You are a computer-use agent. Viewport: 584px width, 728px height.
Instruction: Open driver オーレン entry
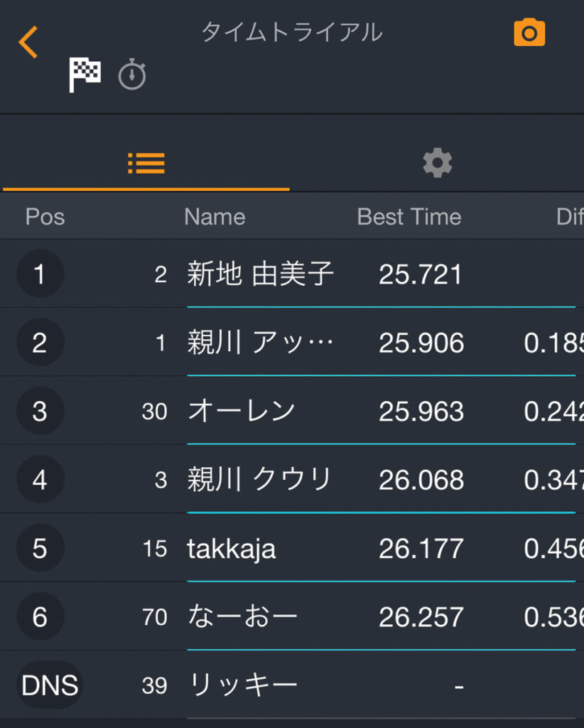tap(242, 411)
